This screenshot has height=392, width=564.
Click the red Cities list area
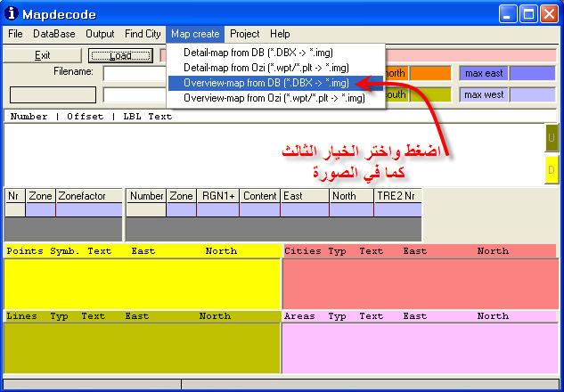coord(421,283)
